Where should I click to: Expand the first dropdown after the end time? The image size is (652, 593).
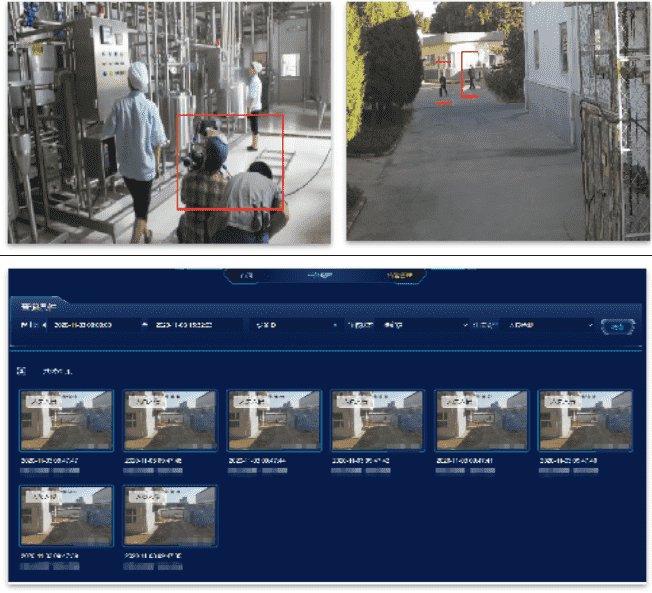click(296, 325)
